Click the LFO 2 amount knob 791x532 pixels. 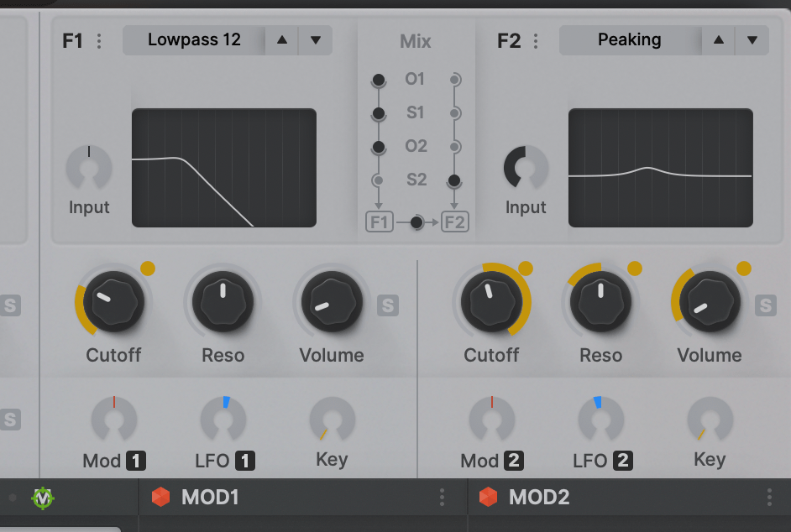tap(601, 420)
